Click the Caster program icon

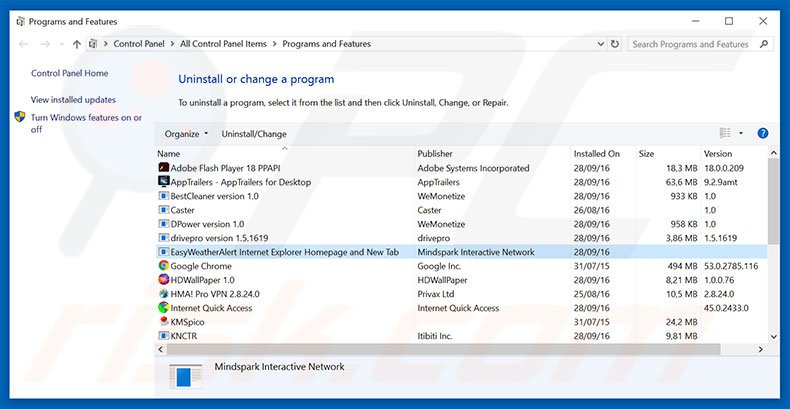tap(163, 210)
